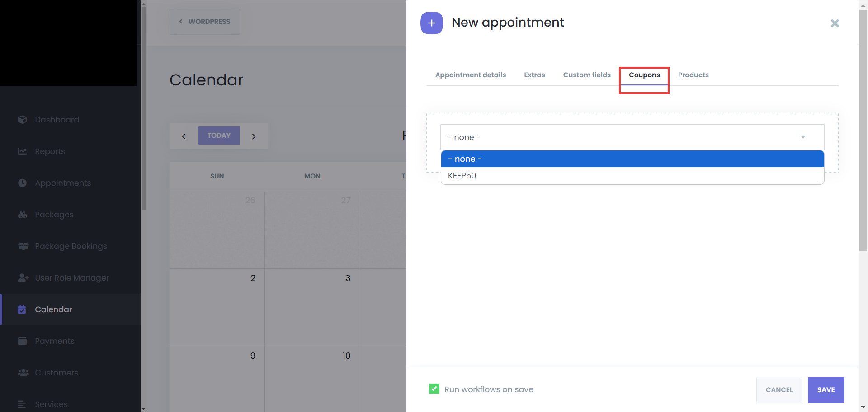Image resolution: width=868 pixels, height=412 pixels.
Task: Close the New appointment panel
Action: (835, 23)
